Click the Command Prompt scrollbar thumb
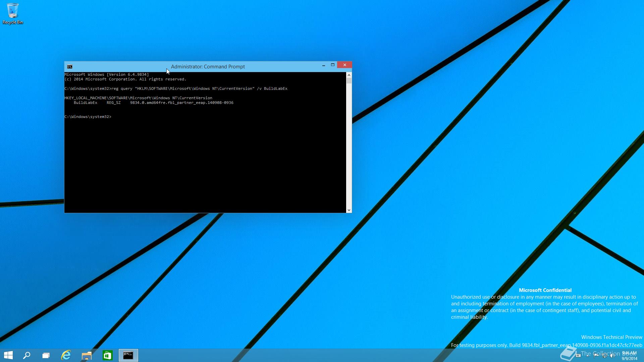Image resolution: width=644 pixels, height=362 pixels. click(349, 81)
